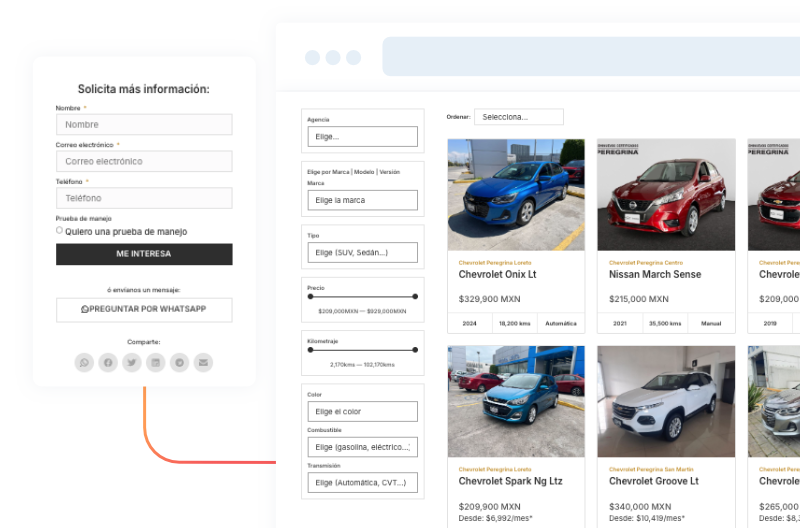Open the Combustible dropdown
Screen dimensions: 800x528
pos(363,447)
